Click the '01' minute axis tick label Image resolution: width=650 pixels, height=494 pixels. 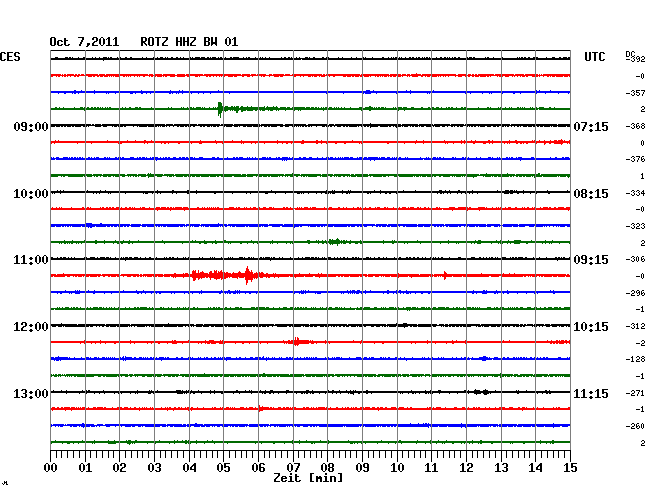click(x=85, y=467)
